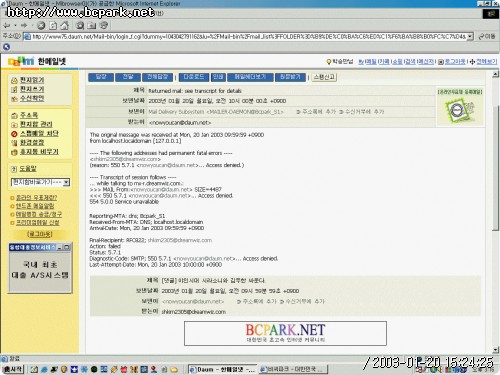Image resolution: width=500 pixels, height=375 pixels.
Task: Switch to the 비씨파크 taskbar window button
Action: [x=293, y=369]
